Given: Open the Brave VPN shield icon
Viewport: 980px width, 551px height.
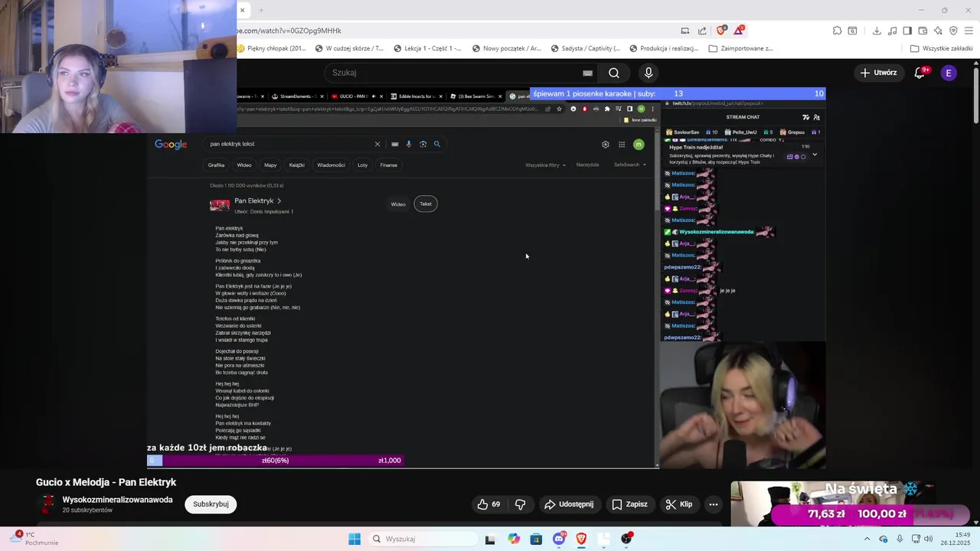Looking at the screenshot, I should point(953,31).
